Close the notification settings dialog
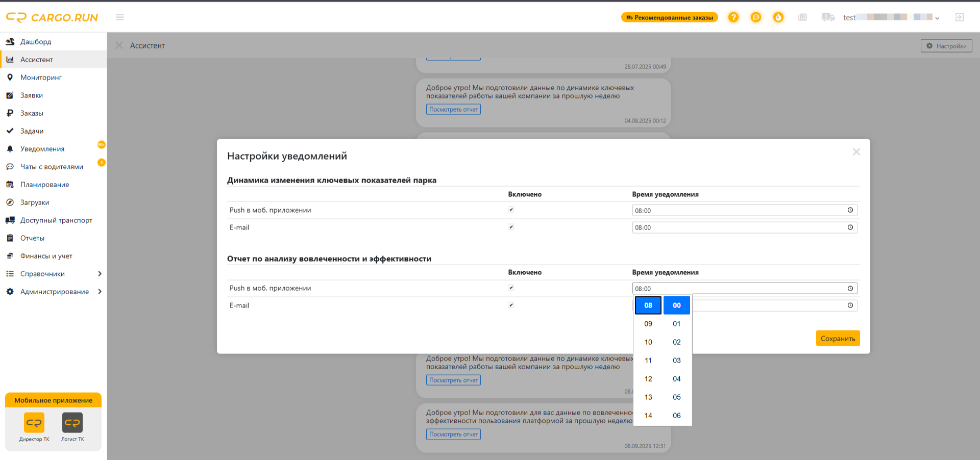The height and width of the screenshot is (460, 980). (x=856, y=152)
